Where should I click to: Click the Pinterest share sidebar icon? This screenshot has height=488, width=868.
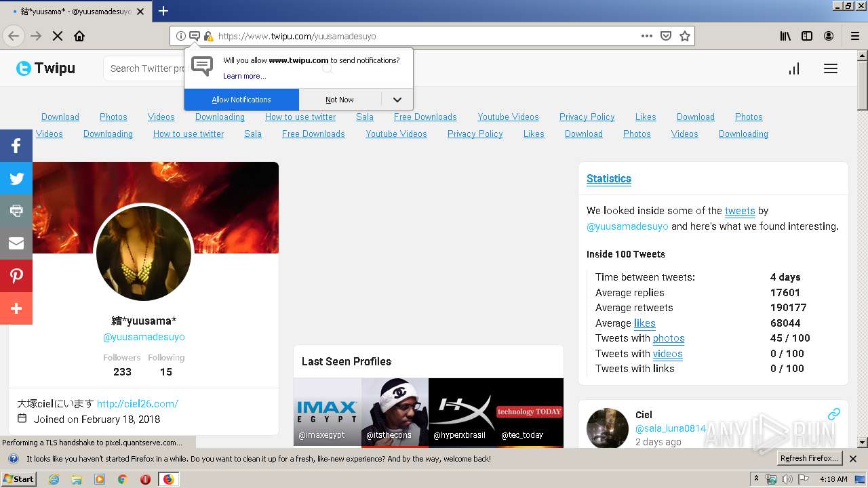(x=16, y=276)
